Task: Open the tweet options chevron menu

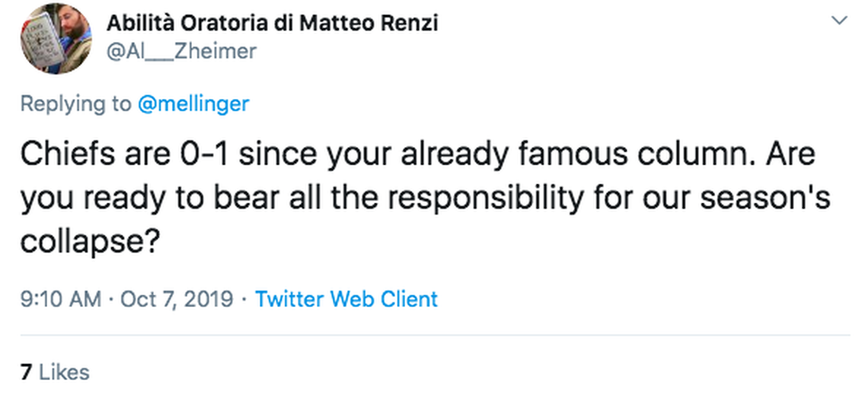Action: click(x=840, y=21)
